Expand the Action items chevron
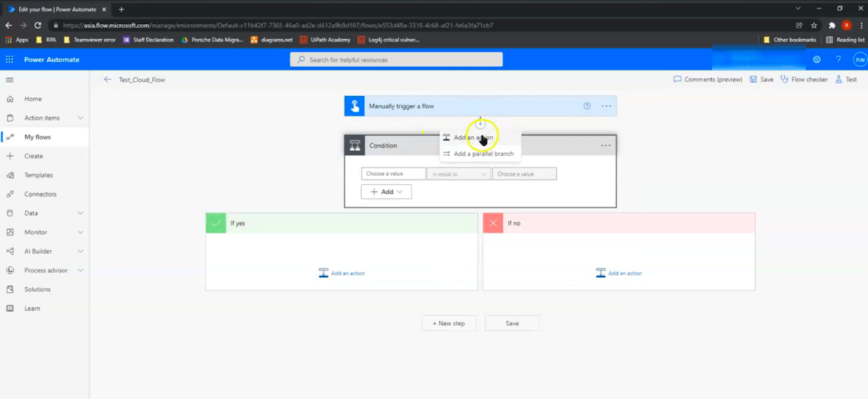Viewport: 868px width, 399px height. point(80,118)
